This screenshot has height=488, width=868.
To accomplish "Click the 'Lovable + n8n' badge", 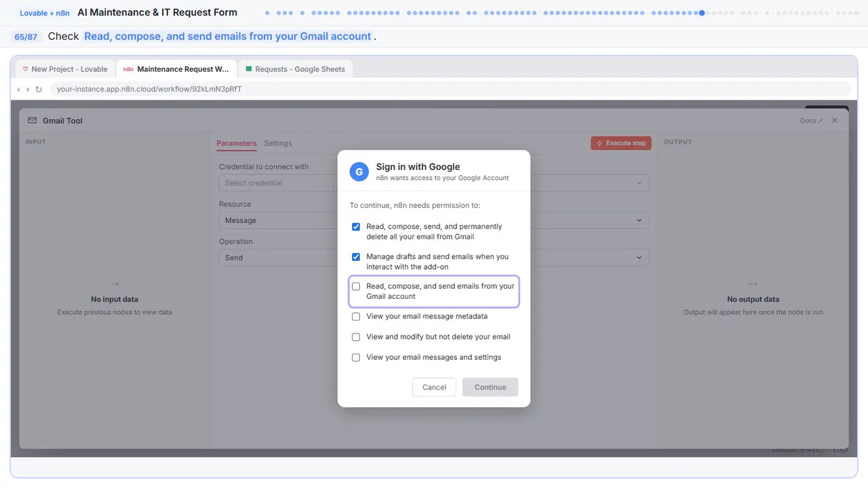I will tap(44, 13).
